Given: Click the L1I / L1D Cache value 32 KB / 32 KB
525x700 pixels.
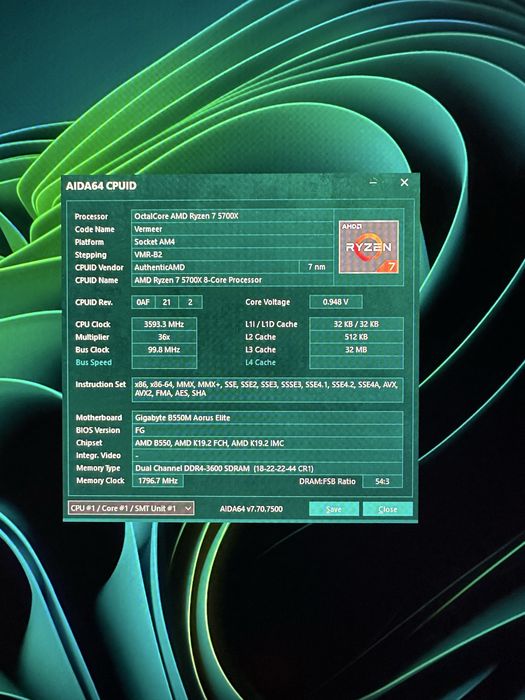Looking at the screenshot, I should click(x=356, y=324).
